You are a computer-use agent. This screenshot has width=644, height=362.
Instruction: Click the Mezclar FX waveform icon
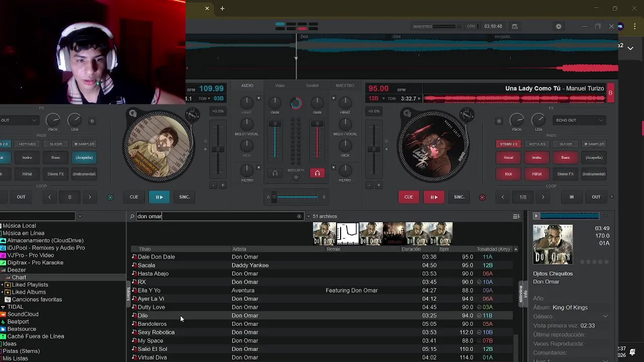296,177
